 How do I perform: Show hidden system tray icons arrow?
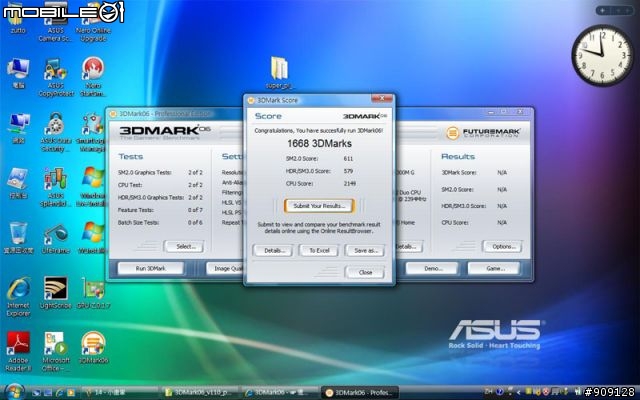coord(518,392)
